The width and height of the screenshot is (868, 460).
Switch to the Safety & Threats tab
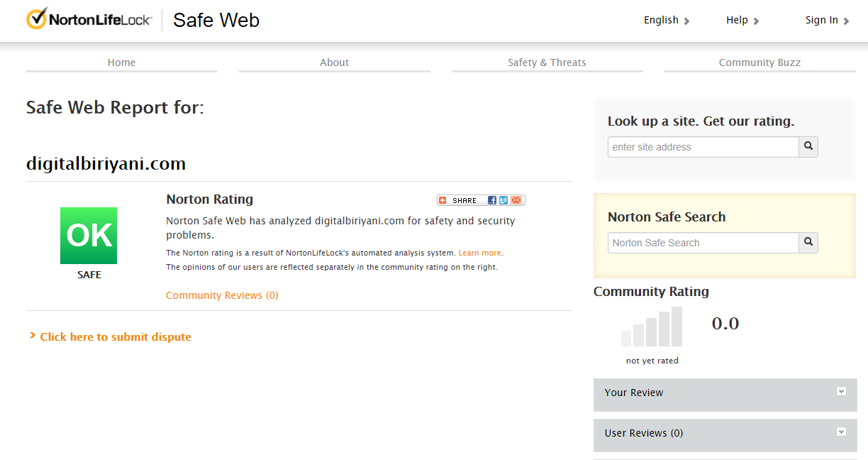[x=547, y=62]
